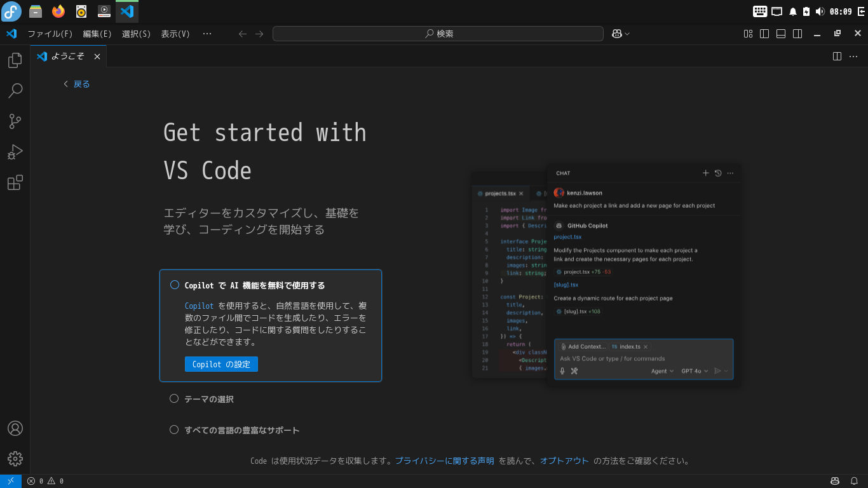Open the Manage gear menu
The image size is (868, 488).
point(15,459)
